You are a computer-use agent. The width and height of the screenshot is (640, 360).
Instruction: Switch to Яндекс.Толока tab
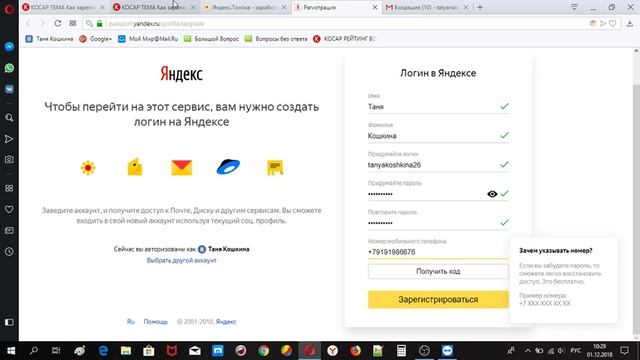click(245, 7)
